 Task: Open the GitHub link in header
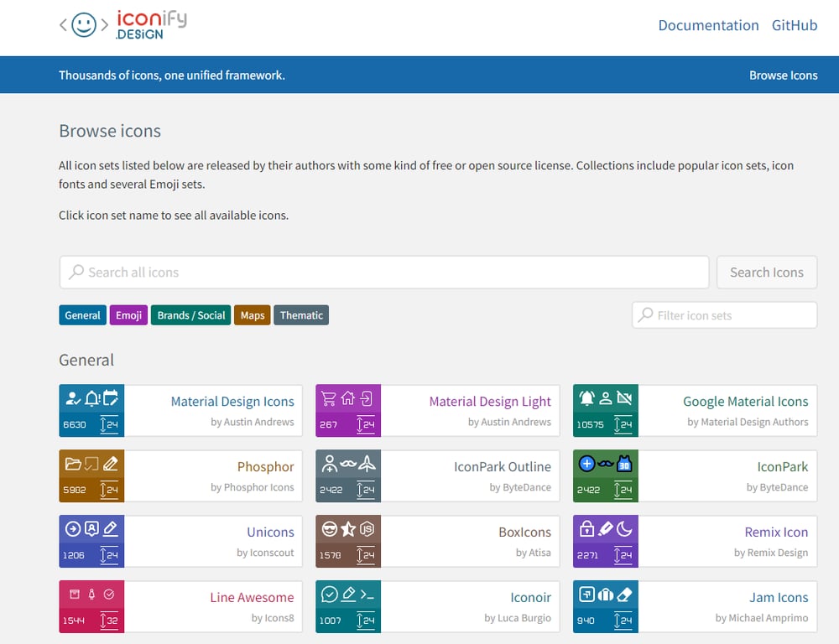click(794, 25)
